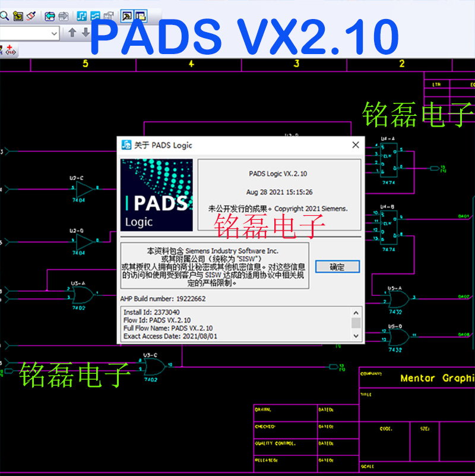Click the 'PADS Logic VX.2.10' version text

pos(278,174)
